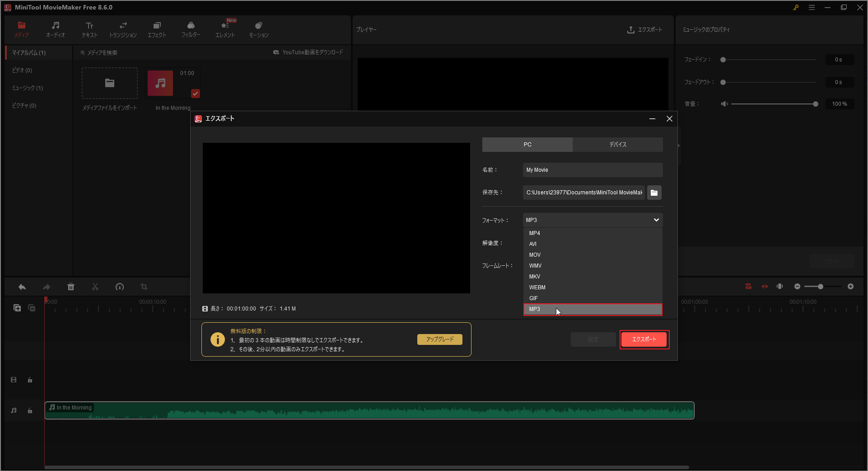868x471 pixels.
Task: Mute the 音量 speaker icon
Action: 725,104
